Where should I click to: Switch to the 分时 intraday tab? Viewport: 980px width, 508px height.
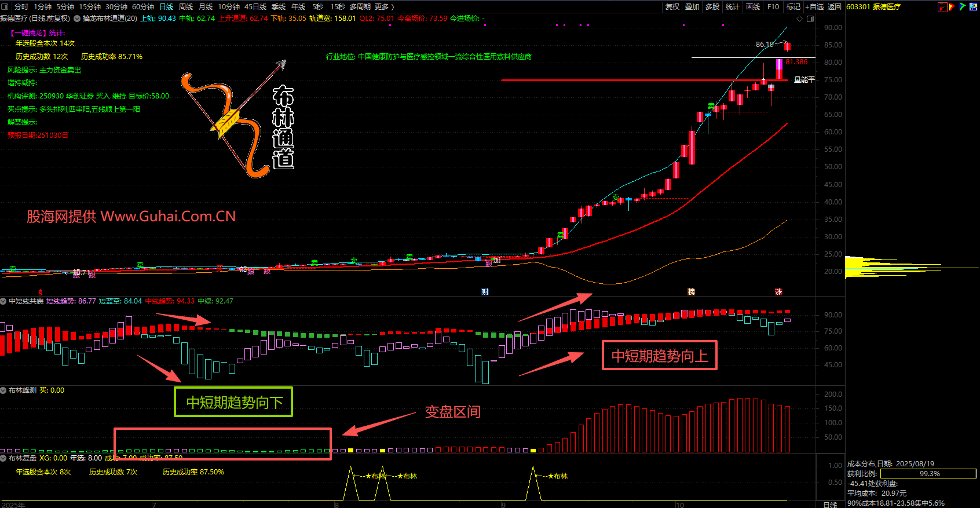coord(21,7)
